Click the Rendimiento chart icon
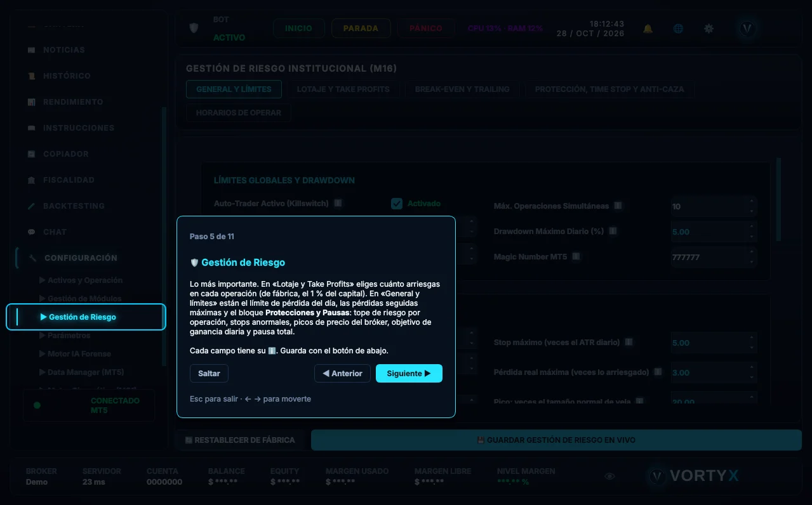812x505 pixels. [x=31, y=102]
